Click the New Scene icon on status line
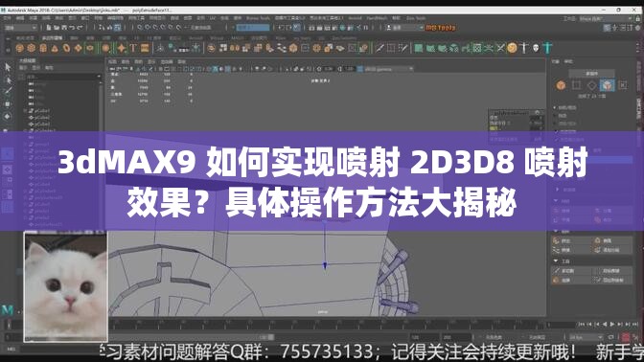Screen dimensions: 644x362 49,28
